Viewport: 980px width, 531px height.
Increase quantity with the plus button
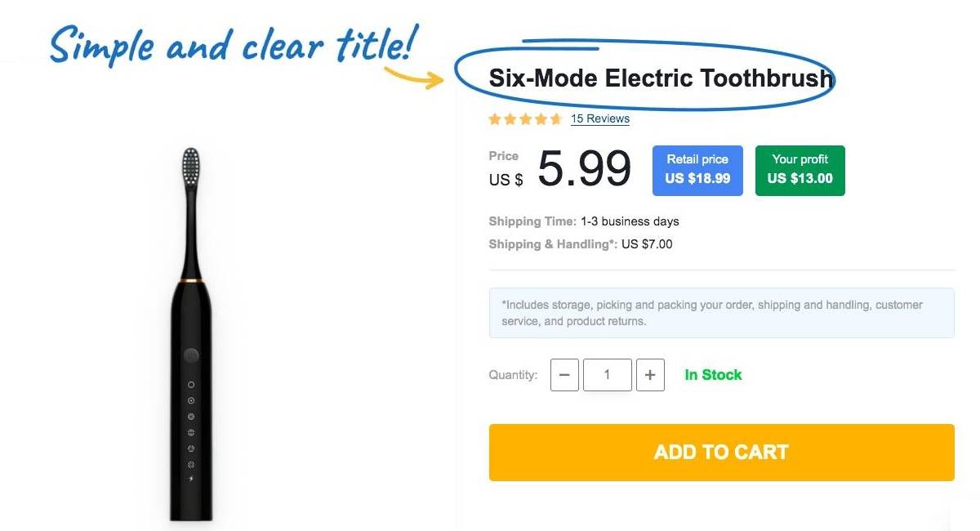(x=650, y=375)
